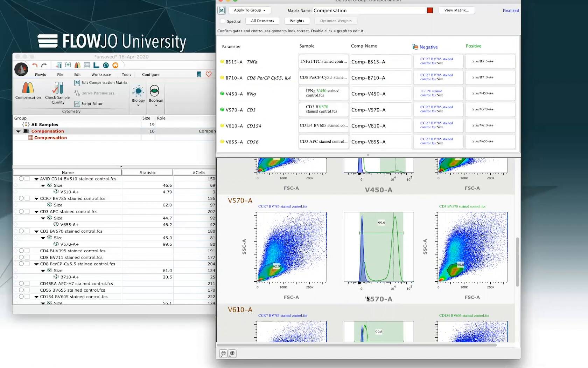Click the All Detectors button
The image size is (588, 368).
tap(262, 21)
